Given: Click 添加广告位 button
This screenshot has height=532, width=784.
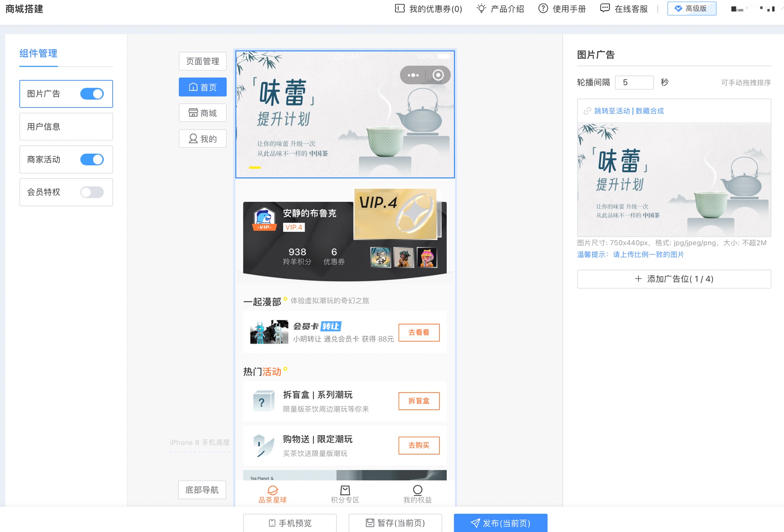Looking at the screenshot, I should pos(674,279).
